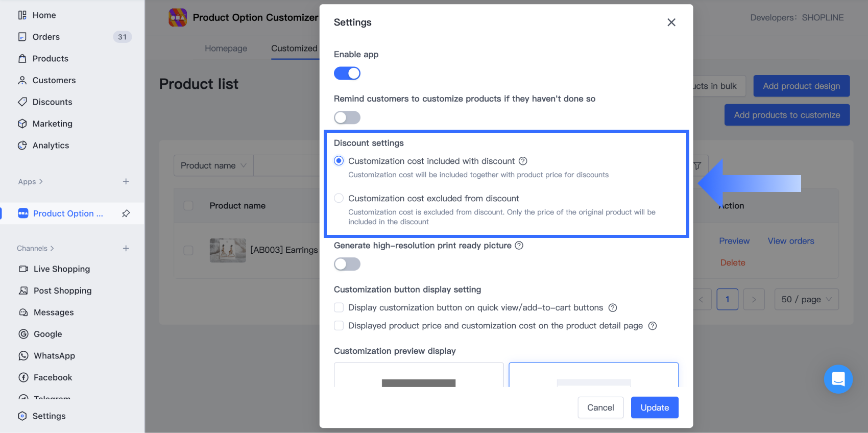
Task: Click the Live Shopping channel icon
Action: tap(23, 269)
